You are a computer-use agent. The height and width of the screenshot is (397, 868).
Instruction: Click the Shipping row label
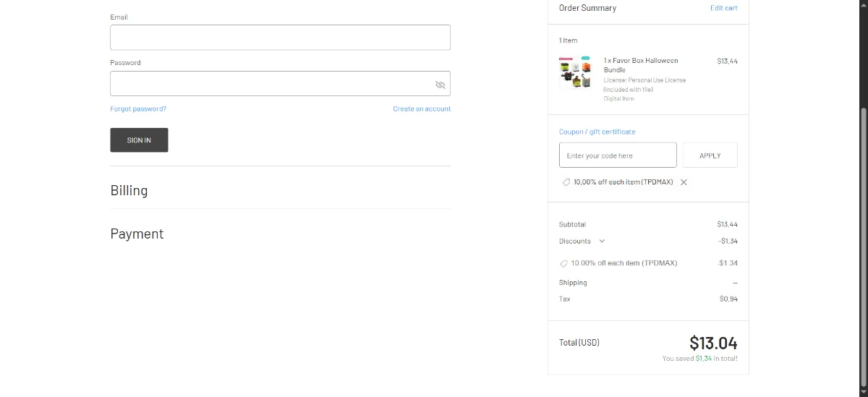point(573,283)
